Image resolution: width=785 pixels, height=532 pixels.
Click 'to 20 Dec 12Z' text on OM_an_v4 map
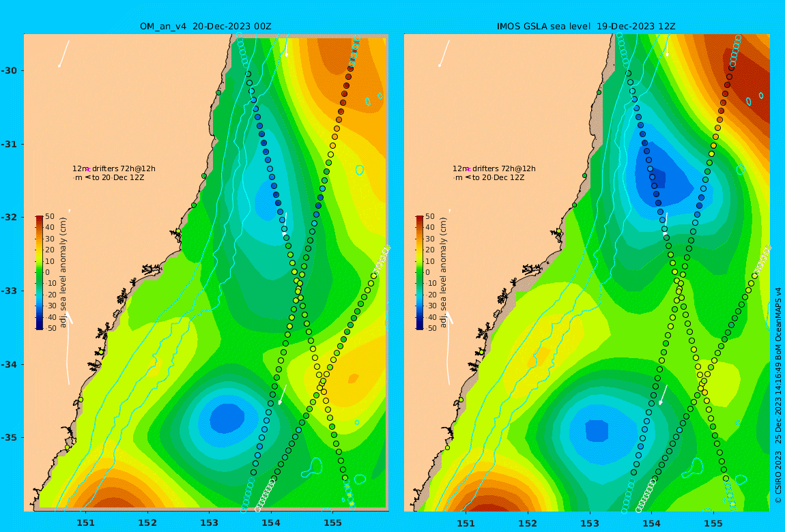(118, 177)
